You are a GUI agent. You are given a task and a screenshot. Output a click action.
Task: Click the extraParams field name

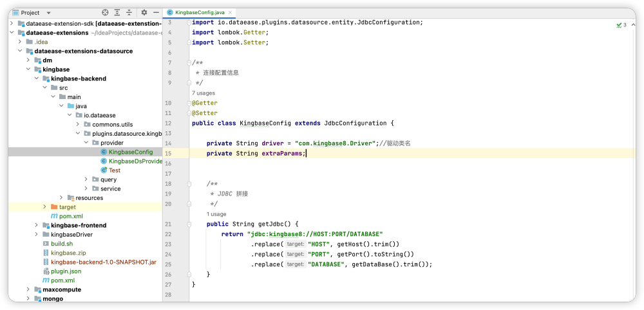pyautogui.click(x=283, y=153)
